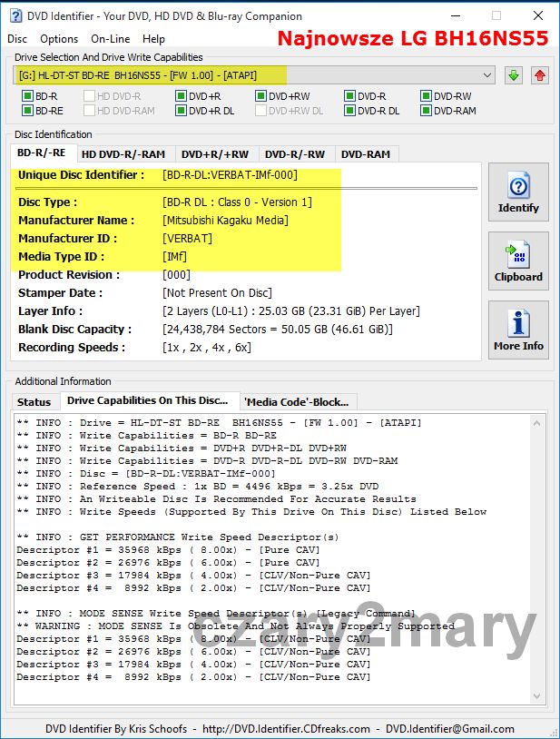560x739 pixels.
Task: Click the DVD.Identifier.CDfreaks.com URL in footer
Action: tap(287, 729)
